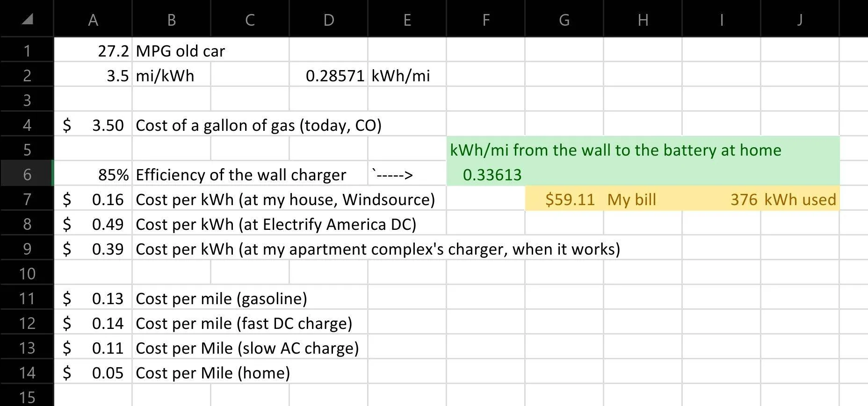This screenshot has width=868, height=406.
Task: Click the 'mi/kWh' label cell
Action: pos(172,75)
